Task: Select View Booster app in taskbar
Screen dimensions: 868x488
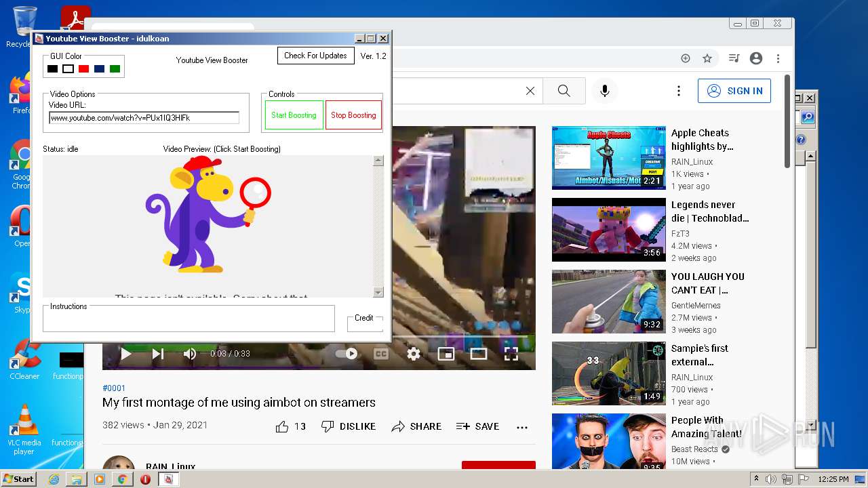Action: pos(168,479)
